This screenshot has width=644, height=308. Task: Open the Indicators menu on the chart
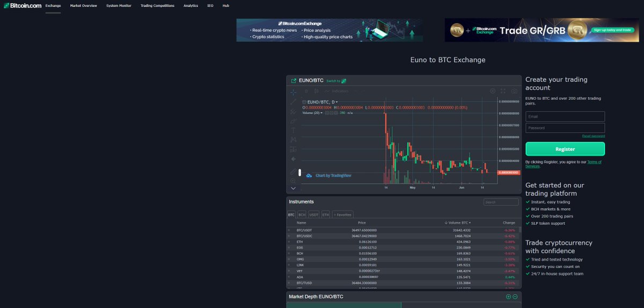pos(336,91)
